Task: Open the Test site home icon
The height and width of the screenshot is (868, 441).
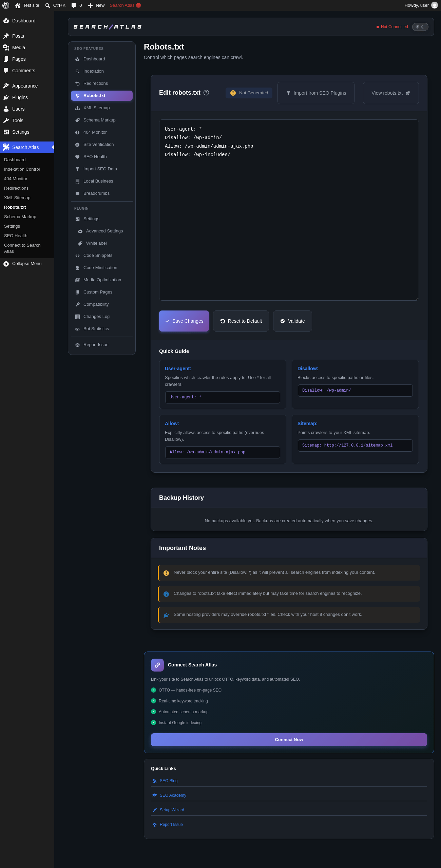Action: 18,5
